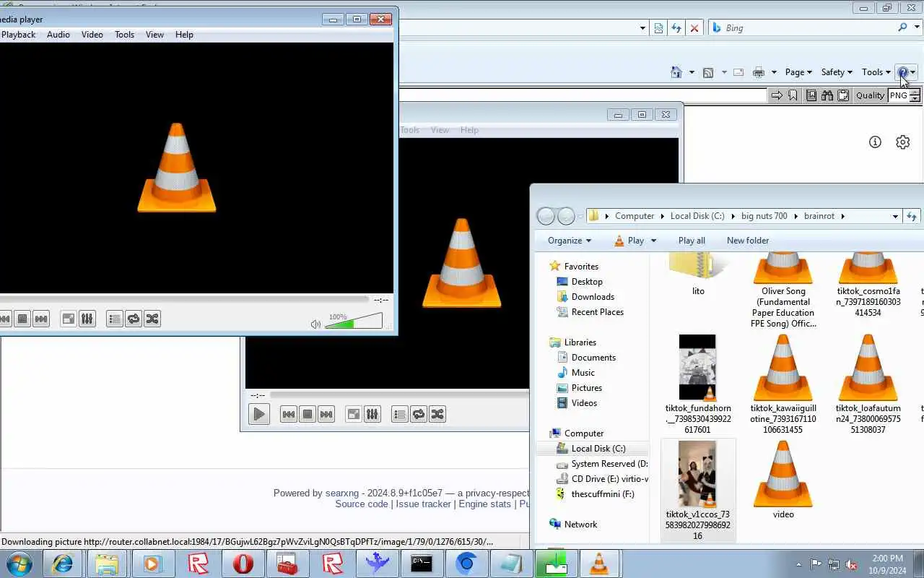Image resolution: width=924 pixels, height=578 pixels.
Task: Next track button in front VLC window
Action: click(41, 319)
